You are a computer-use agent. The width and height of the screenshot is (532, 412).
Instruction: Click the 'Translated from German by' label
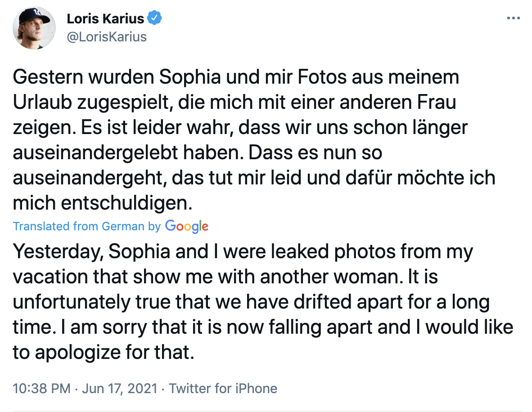coord(86,226)
